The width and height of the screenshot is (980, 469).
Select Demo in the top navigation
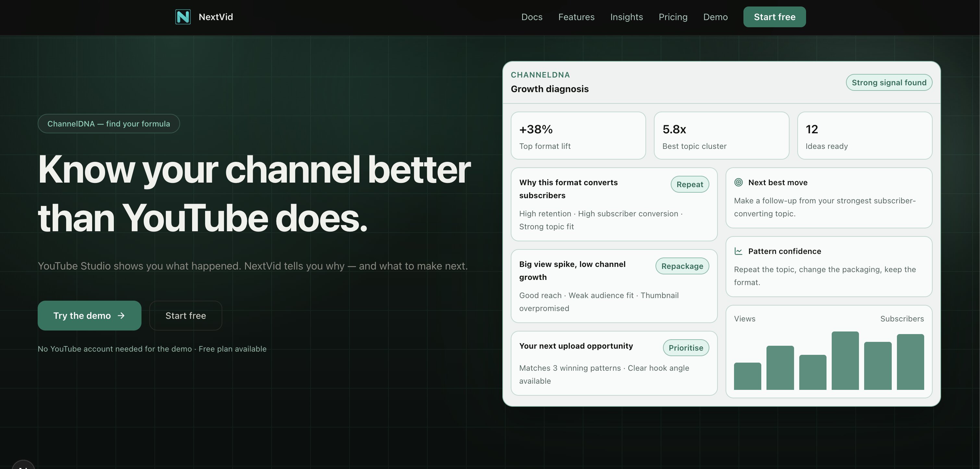pyautogui.click(x=715, y=17)
